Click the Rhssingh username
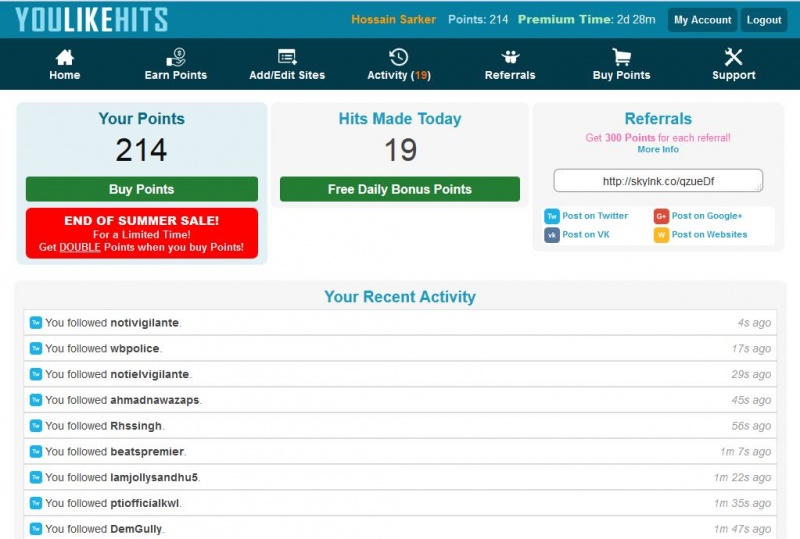Viewport: 800px width, 539px height. click(136, 426)
